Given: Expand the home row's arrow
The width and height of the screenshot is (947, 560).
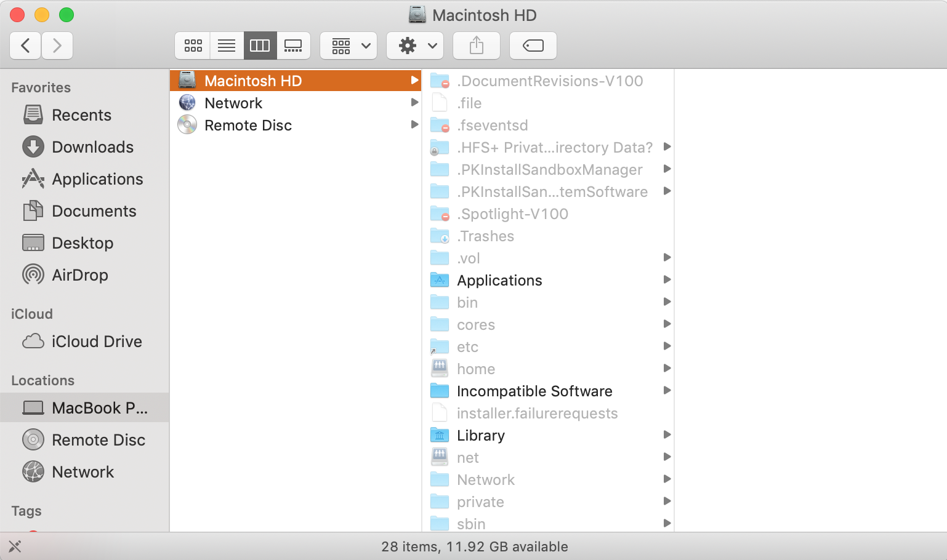Looking at the screenshot, I should 667,368.
